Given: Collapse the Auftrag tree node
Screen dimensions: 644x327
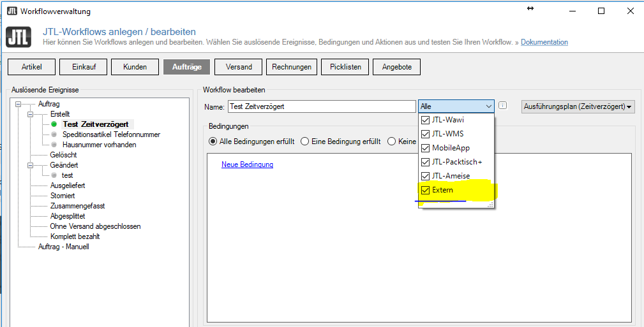Looking at the screenshot, I should click(18, 104).
